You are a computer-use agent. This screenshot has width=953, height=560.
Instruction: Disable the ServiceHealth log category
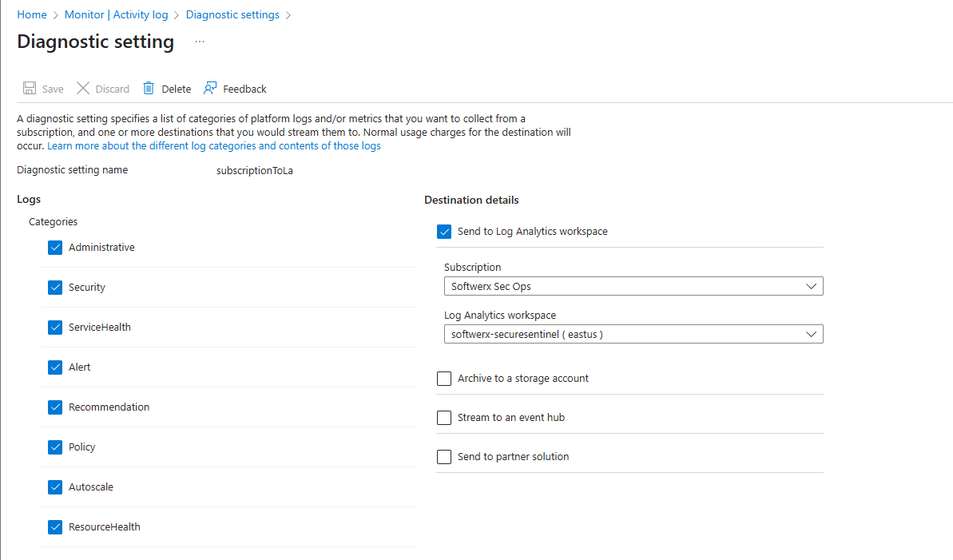(x=55, y=328)
